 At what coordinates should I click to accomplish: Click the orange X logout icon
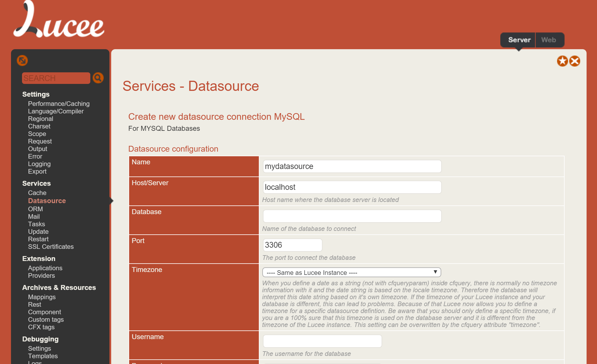[x=574, y=61]
